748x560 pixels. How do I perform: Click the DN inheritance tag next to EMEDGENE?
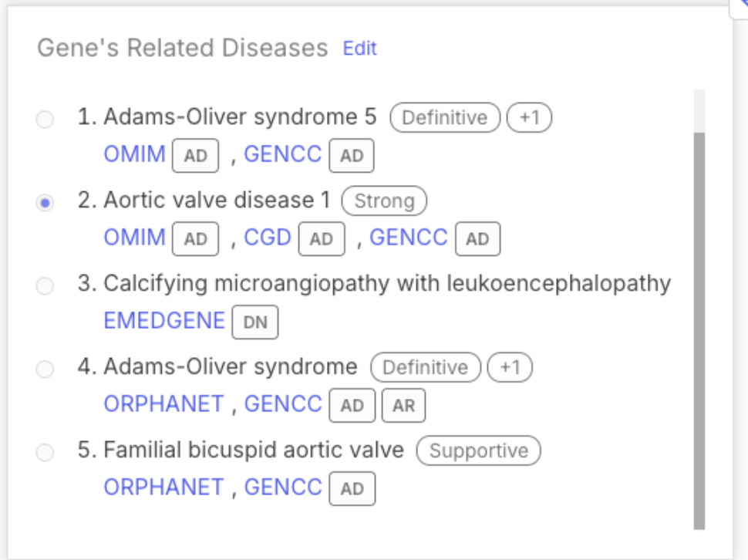pos(255,323)
